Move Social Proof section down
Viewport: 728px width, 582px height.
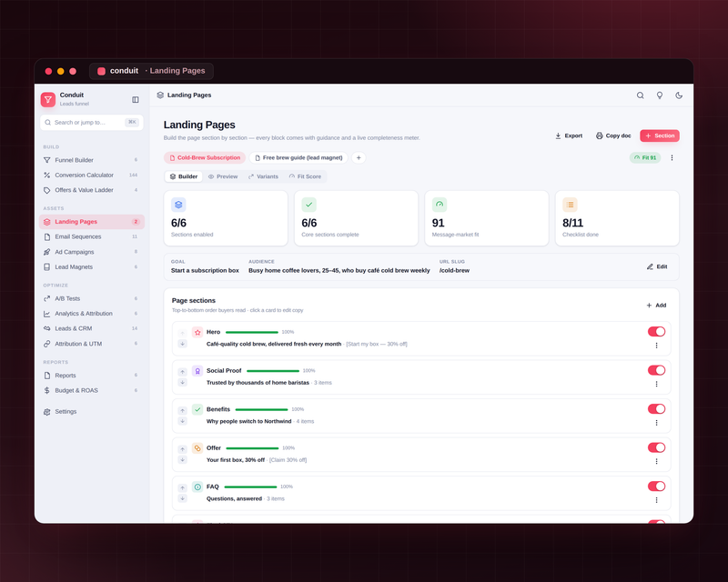coord(183,383)
